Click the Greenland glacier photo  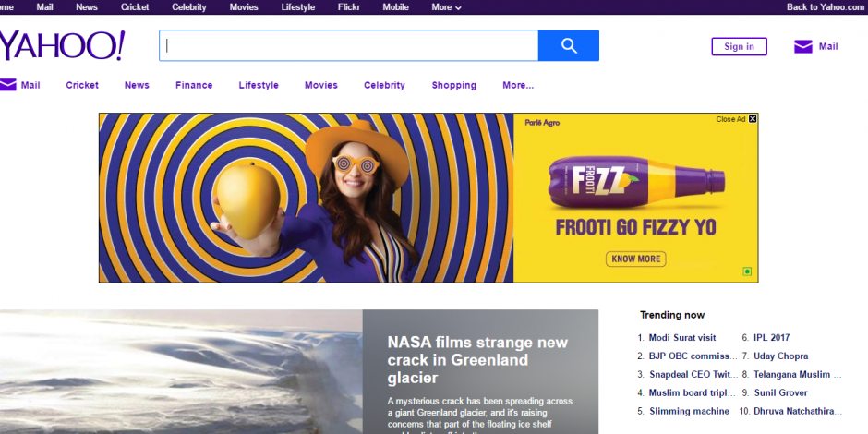point(181,371)
